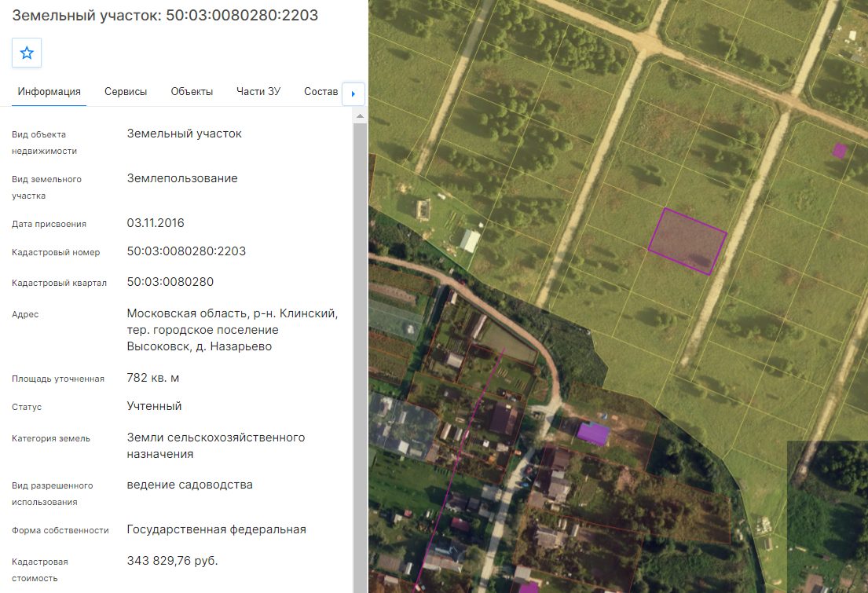Image resolution: width=868 pixels, height=593 pixels.
Task: Click the Кадастровый номер field label
Action: pos(56,252)
